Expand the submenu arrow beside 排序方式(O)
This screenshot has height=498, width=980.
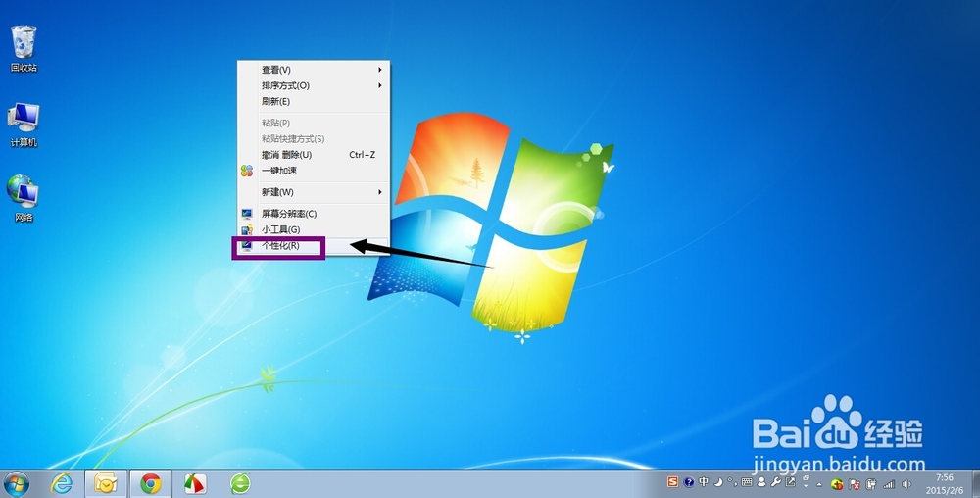379,85
